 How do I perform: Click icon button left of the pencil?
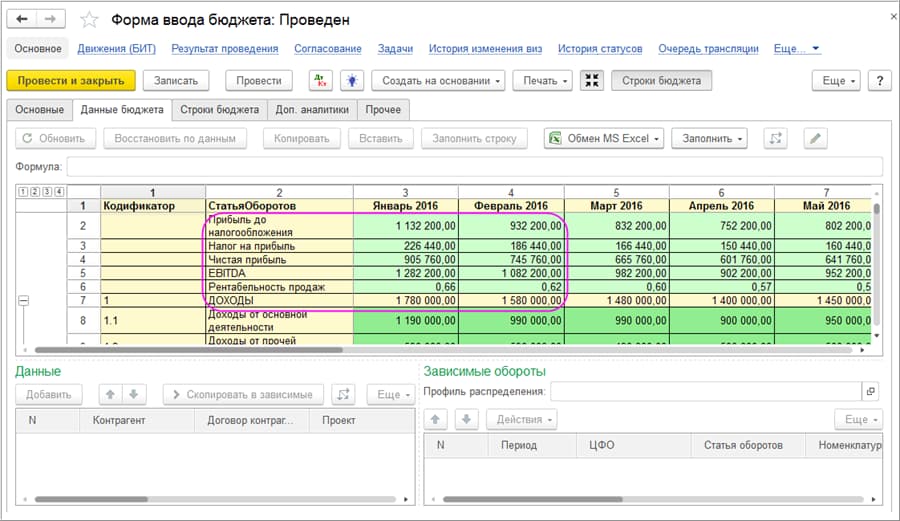tap(775, 138)
